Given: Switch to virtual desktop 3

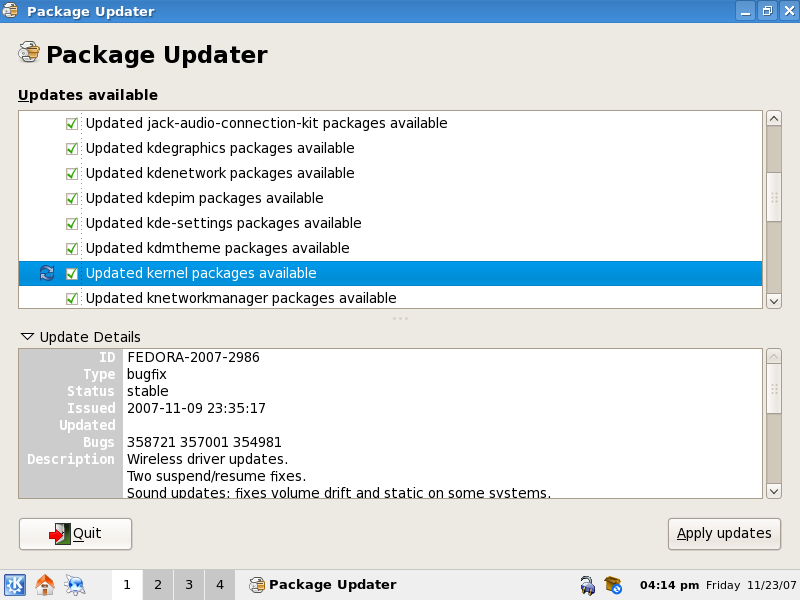Looking at the screenshot, I should tap(189, 585).
